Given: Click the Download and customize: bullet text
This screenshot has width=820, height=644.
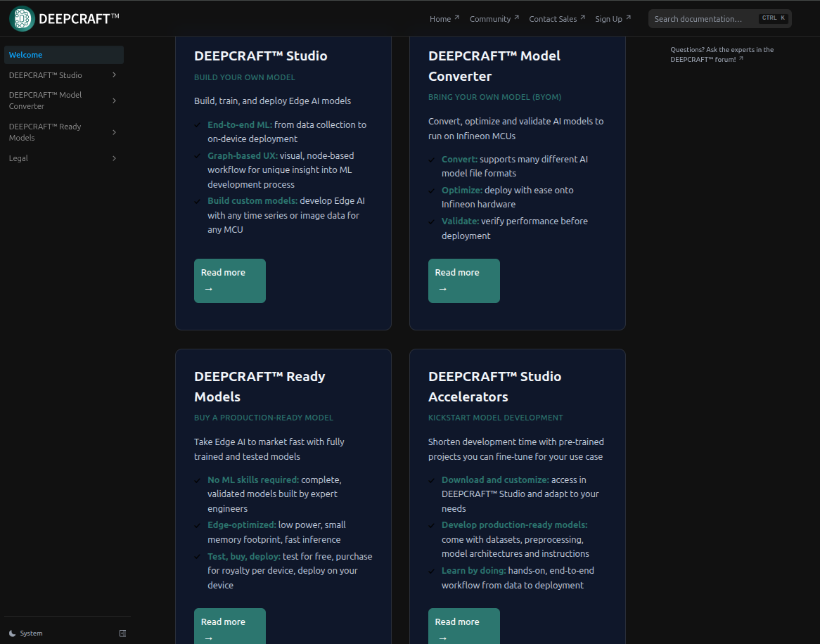Looking at the screenshot, I should click(495, 480).
